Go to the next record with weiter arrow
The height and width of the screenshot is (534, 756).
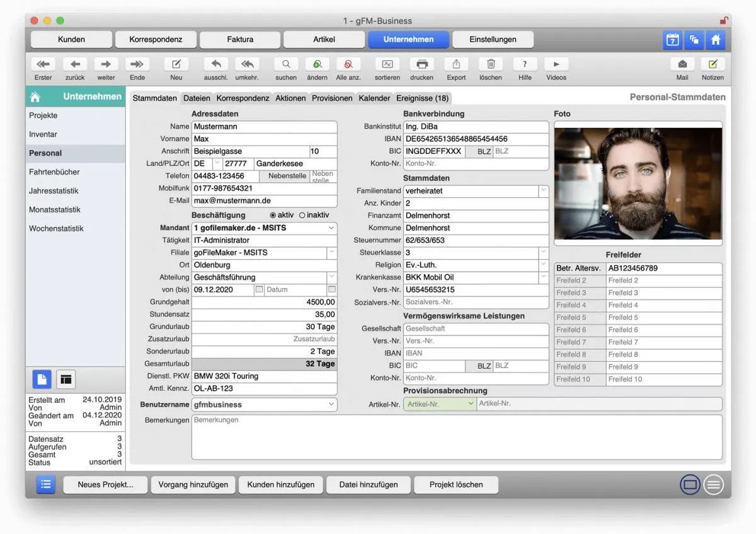click(x=106, y=64)
